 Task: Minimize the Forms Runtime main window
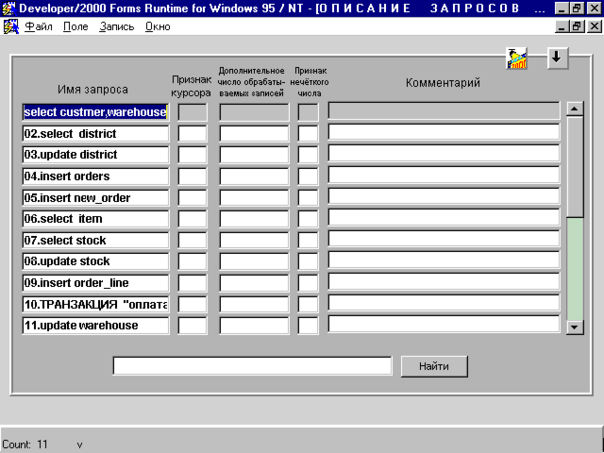tap(562, 8)
